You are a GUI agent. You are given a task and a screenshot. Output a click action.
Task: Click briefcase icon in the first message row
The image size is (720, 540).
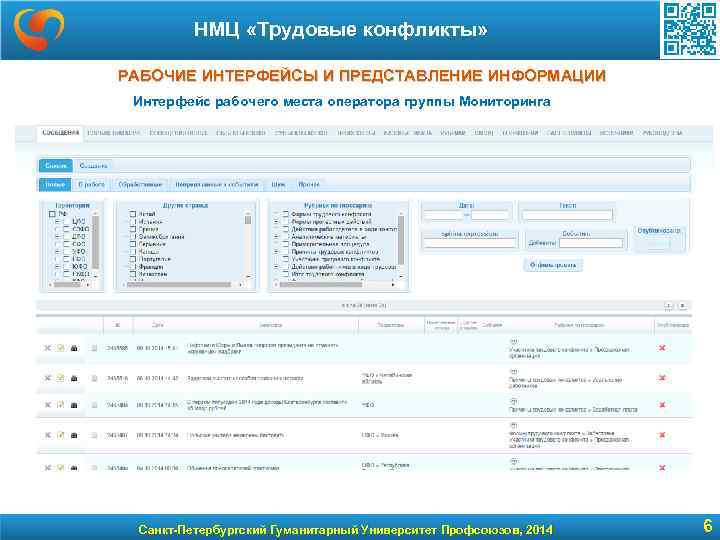74,348
